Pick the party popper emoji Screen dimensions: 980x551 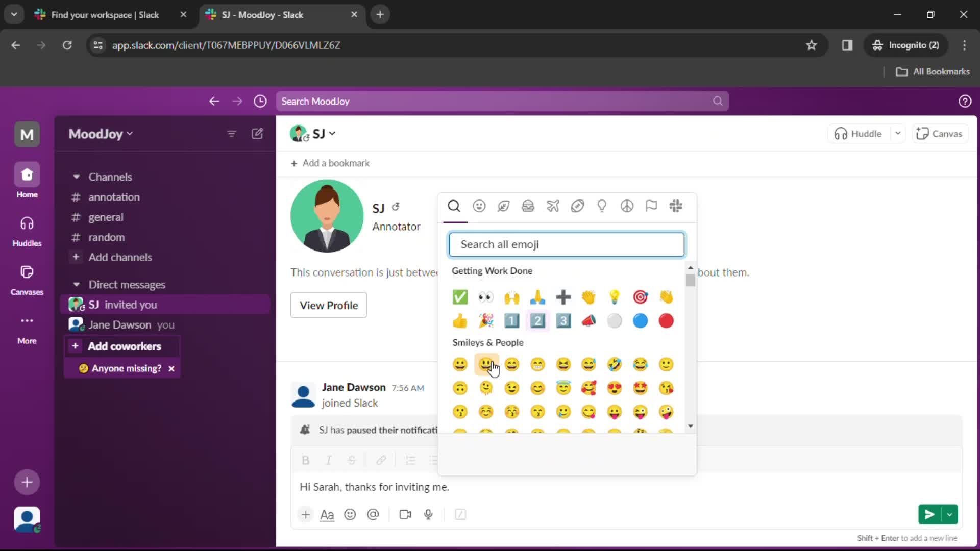click(x=486, y=321)
